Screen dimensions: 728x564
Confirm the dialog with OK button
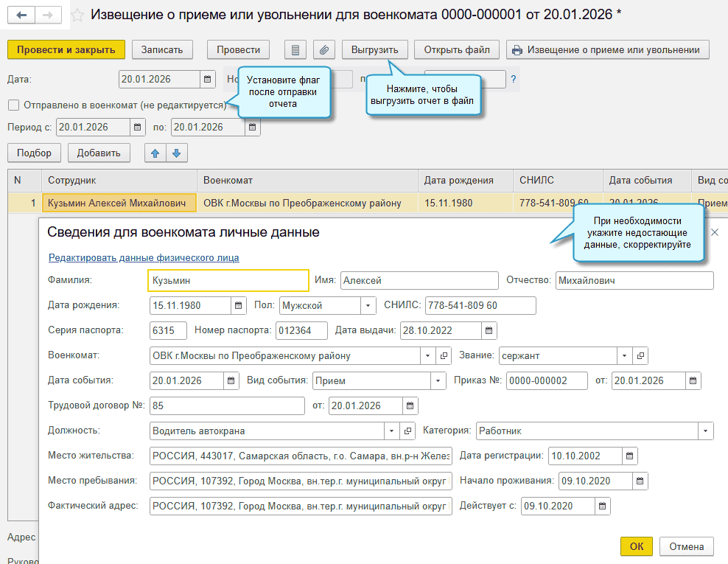pos(636,546)
